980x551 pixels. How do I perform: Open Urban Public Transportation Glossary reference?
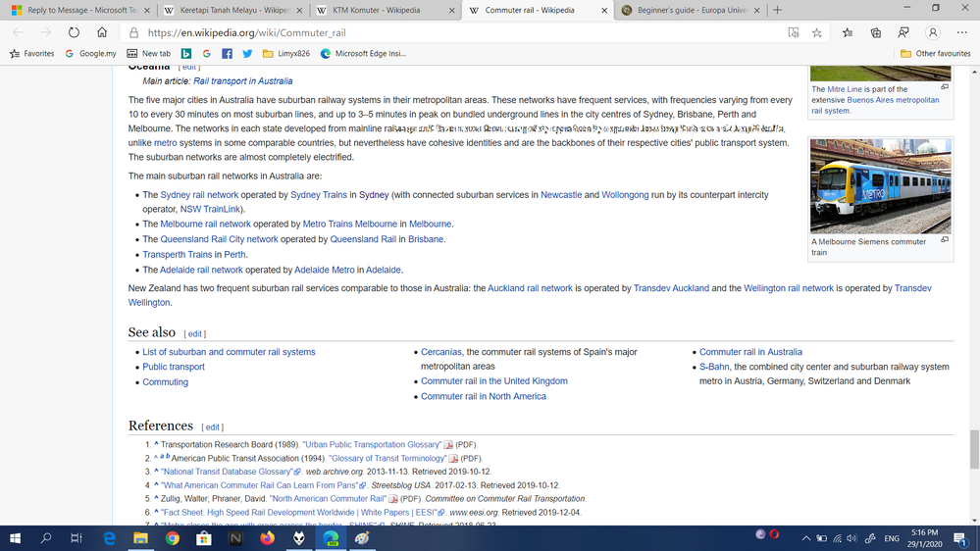click(x=372, y=445)
